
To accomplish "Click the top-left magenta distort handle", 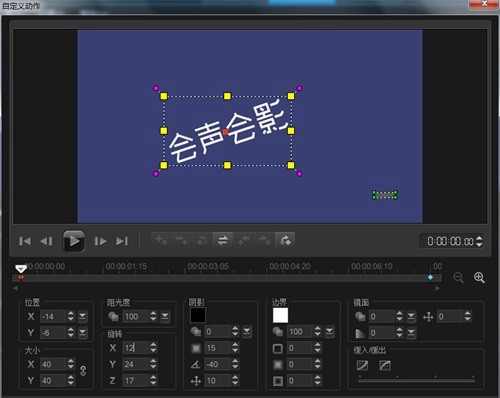I will click(156, 88).
